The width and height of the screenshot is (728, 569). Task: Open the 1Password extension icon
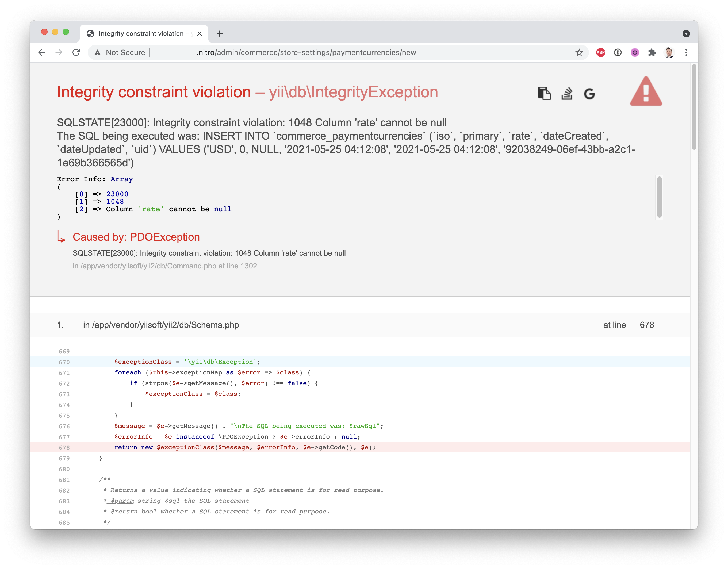(x=618, y=52)
